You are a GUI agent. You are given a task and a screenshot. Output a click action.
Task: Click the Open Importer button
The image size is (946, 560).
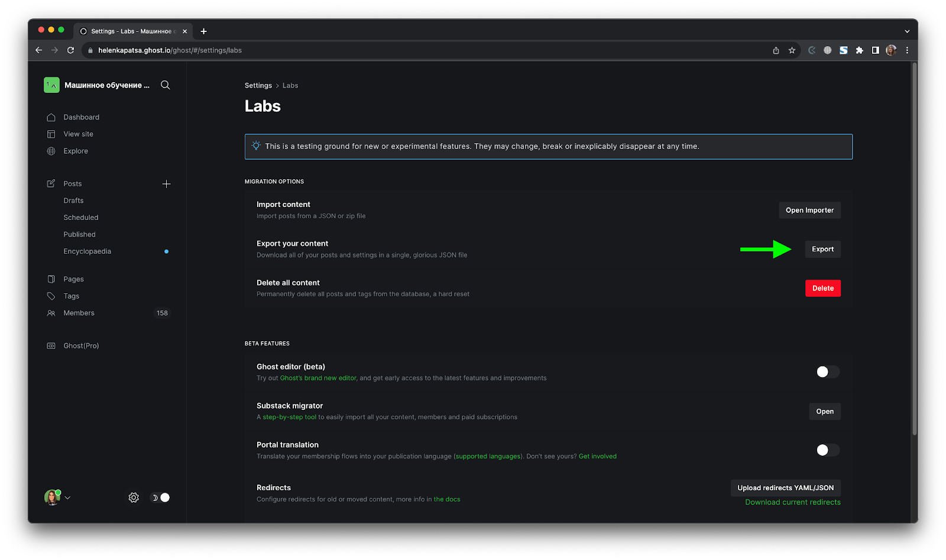[809, 211]
